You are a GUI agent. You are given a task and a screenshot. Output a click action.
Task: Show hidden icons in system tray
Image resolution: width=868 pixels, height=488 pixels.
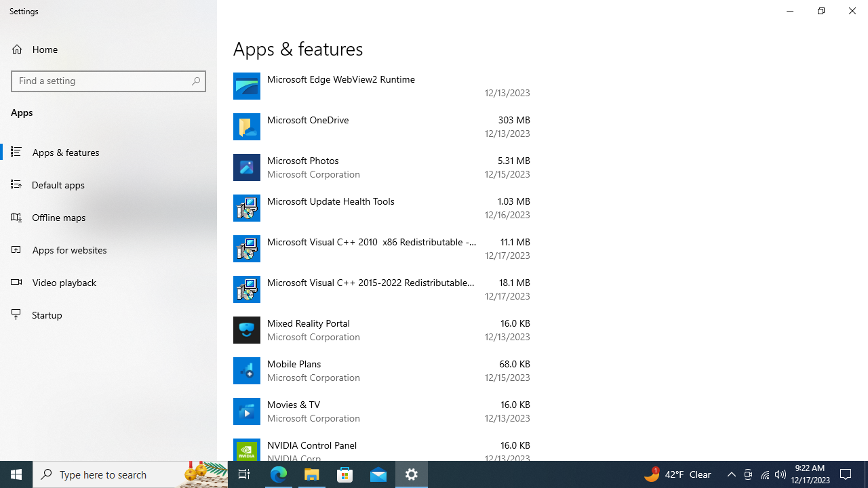tap(731, 474)
